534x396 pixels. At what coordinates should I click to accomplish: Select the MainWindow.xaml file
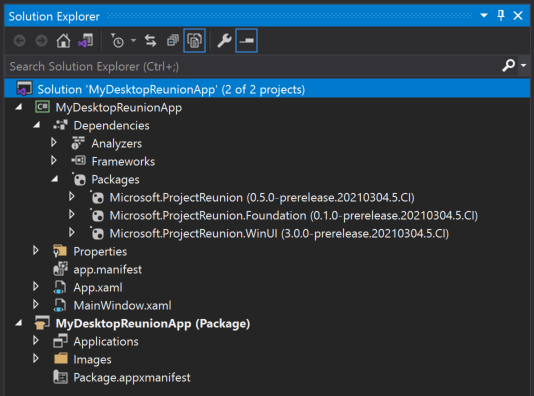pos(122,305)
